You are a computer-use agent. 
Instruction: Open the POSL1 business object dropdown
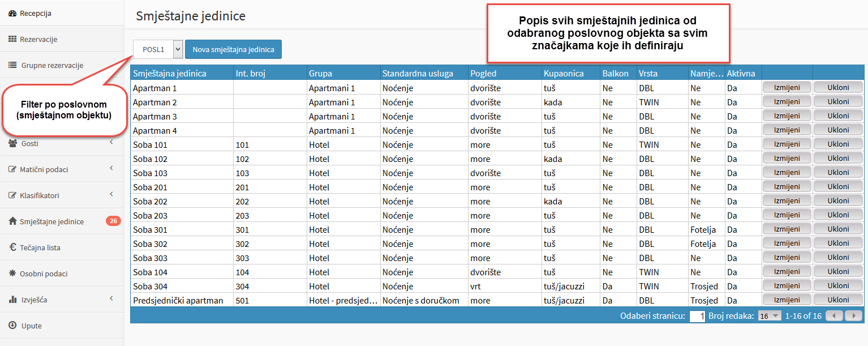(x=158, y=49)
